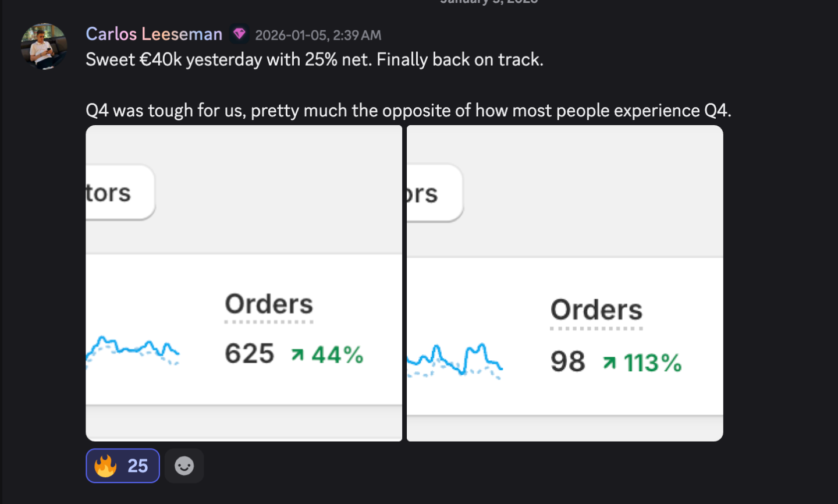This screenshot has width=838, height=504.
Task: Open the add reaction smiley button
Action: 184,466
